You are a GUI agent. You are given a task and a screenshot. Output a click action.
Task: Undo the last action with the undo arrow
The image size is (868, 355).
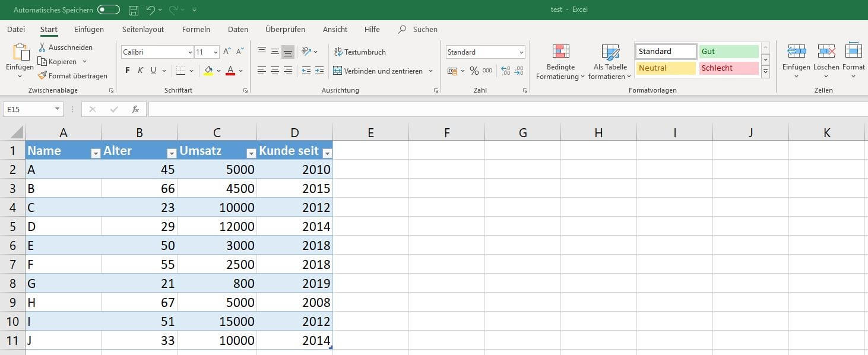tap(151, 10)
